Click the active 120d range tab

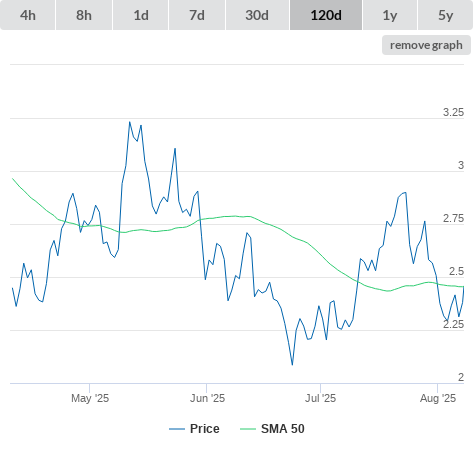point(326,15)
